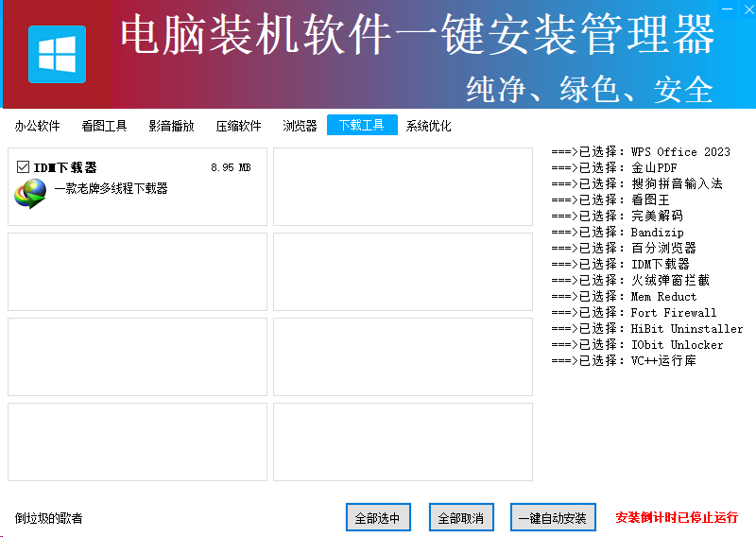The width and height of the screenshot is (756, 537).
Task: Click selected entry IDM下载器 in log
Action: click(x=621, y=264)
